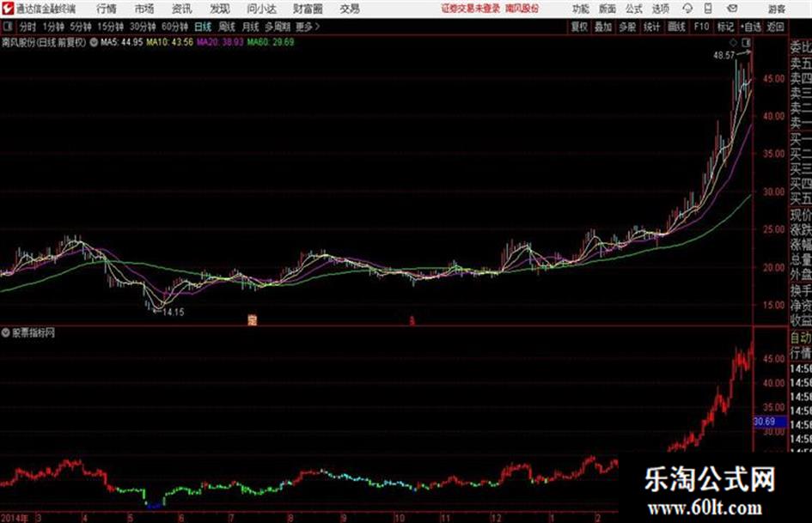Select the 5分钟 period tab
The width and height of the screenshot is (812, 523).
[x=80, y=27]
